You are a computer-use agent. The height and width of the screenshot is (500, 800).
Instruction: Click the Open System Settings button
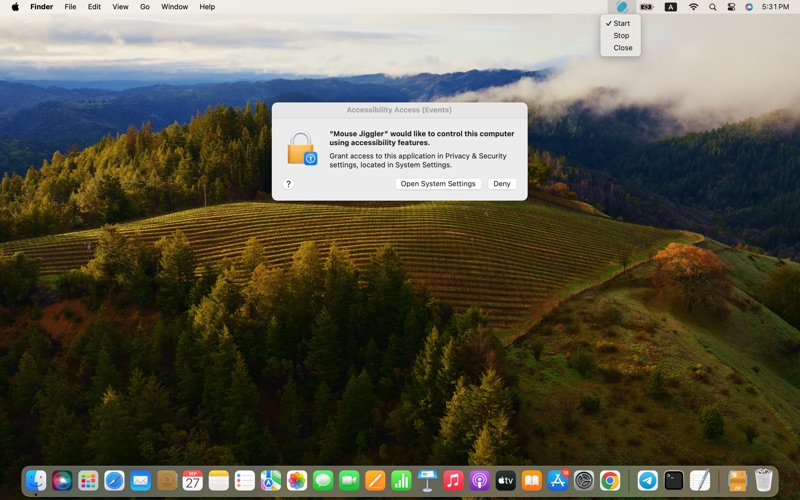[x=438, y=184]
